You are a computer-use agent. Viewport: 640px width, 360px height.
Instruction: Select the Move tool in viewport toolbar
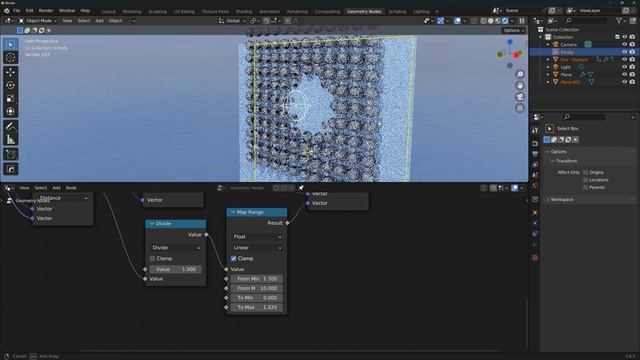11,72
